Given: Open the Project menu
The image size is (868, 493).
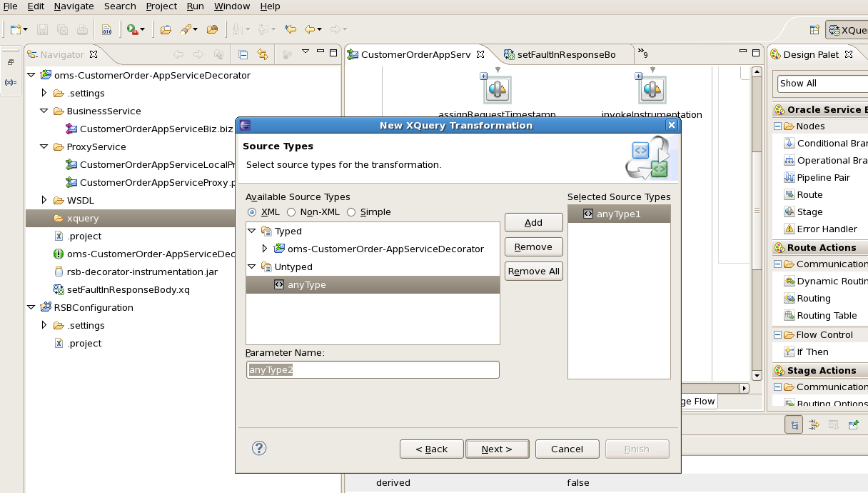Looking at the screenshot, I should pos(161,6).
